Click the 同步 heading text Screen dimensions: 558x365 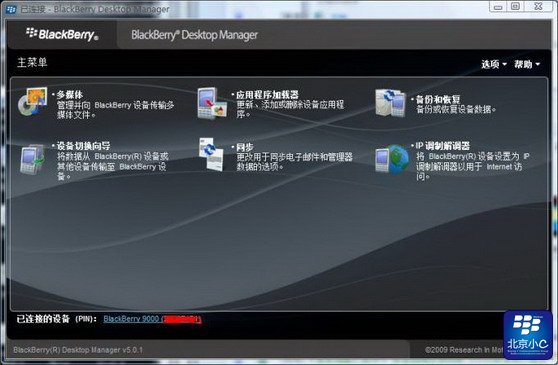pyautogui.click(x=245, y=147)
